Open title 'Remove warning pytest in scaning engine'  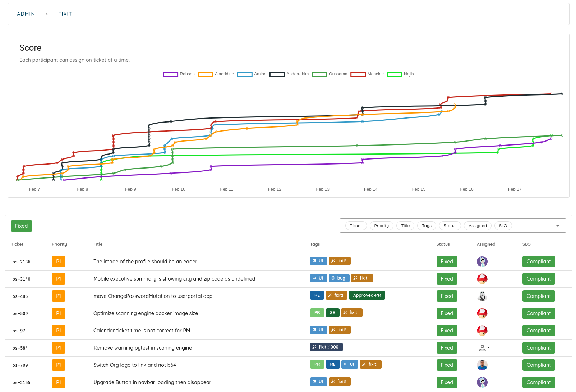[x=143, y=348]
